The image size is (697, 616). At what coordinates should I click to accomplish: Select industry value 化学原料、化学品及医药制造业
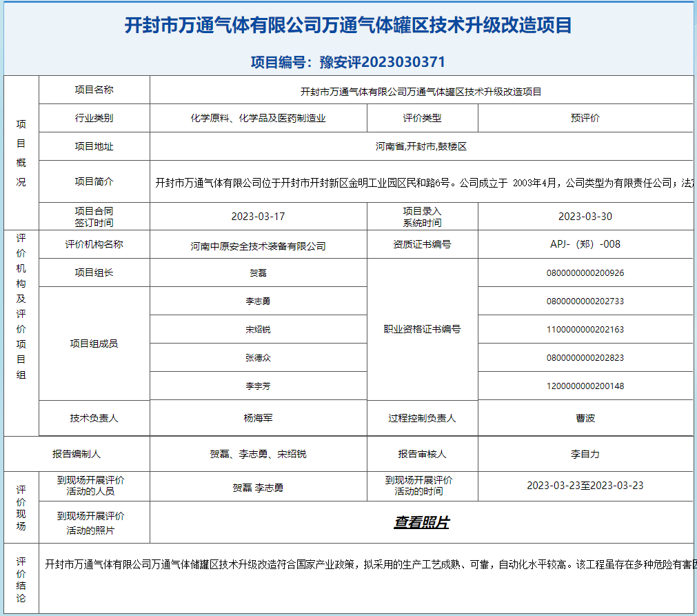tap(259, 119)
